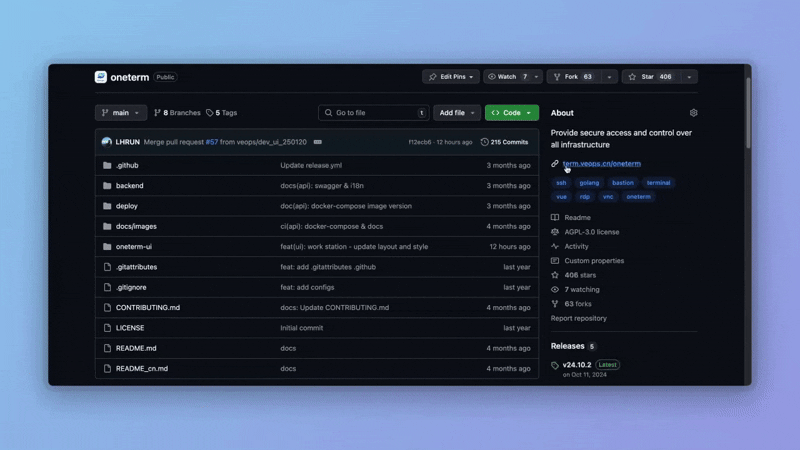Expand the Star lists dropdown arrow
Screen dimensions: 800x450
pyautogui.click(x=689, y=77)
